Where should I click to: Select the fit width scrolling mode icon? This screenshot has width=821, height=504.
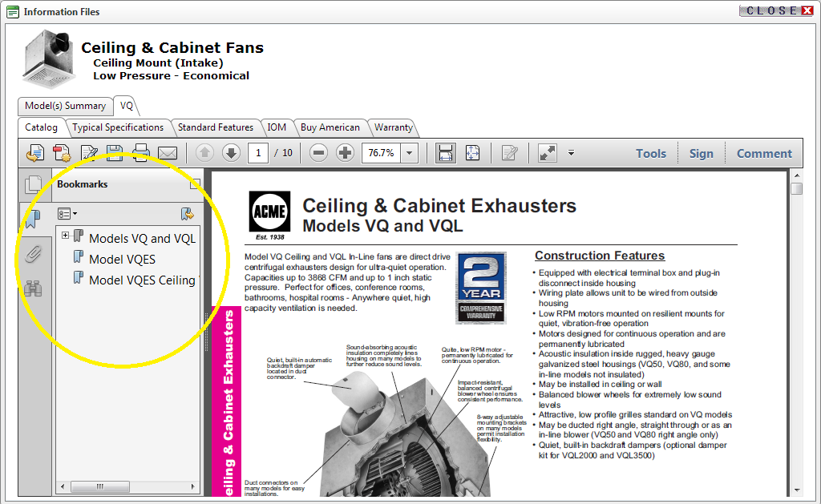coord(445,153)
